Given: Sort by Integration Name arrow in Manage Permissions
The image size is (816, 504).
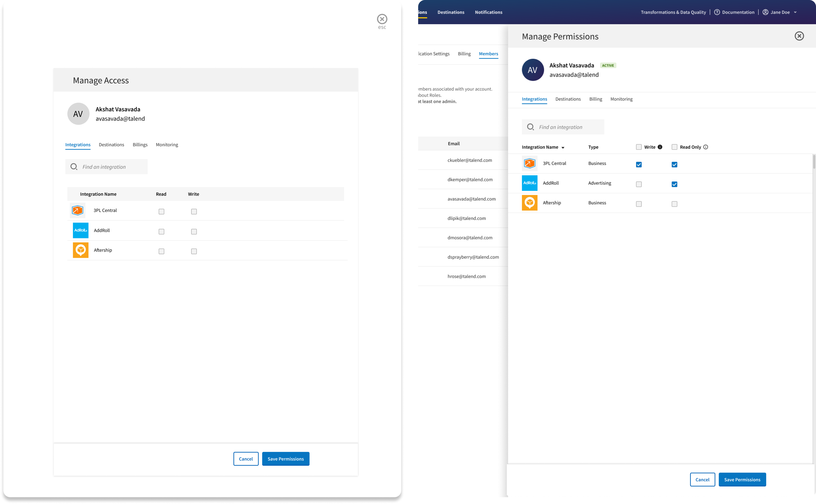Looking at the screenshot, I should click(x=563, y=148).
